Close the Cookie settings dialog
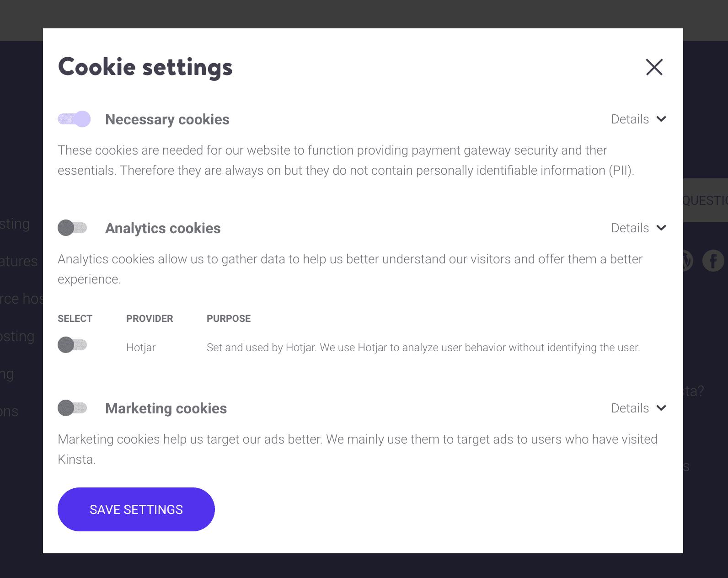 coord(654,67)
